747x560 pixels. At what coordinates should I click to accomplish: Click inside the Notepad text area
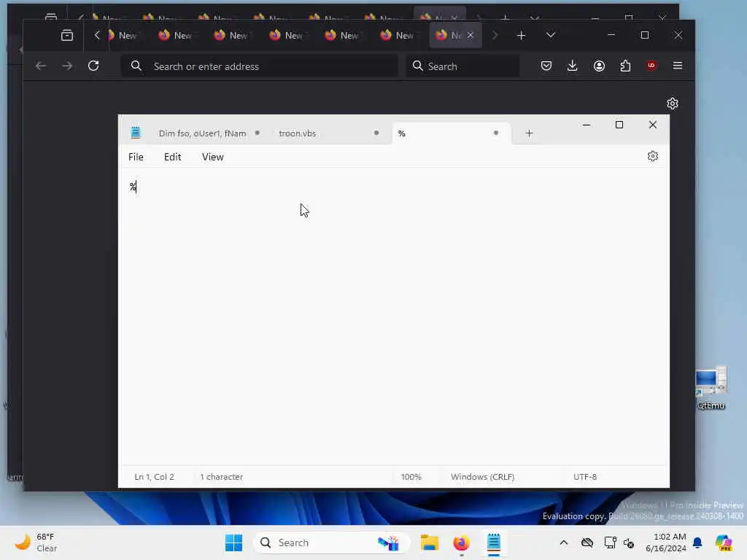[x=393, y=316]
